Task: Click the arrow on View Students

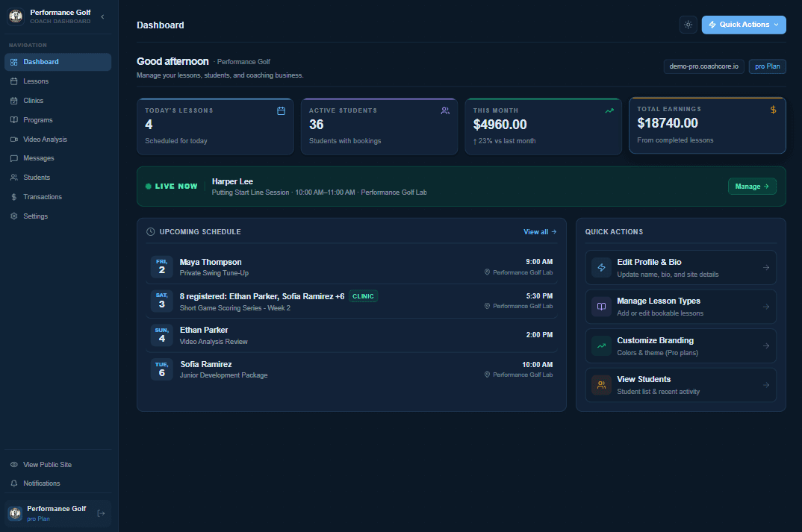Action: click(x=765, y=385)
